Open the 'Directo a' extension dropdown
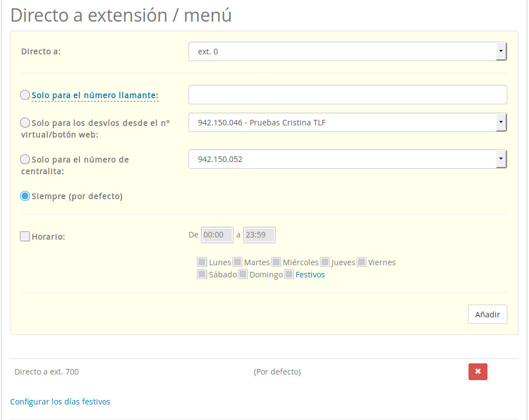529x420 pixels. [348, 52]
